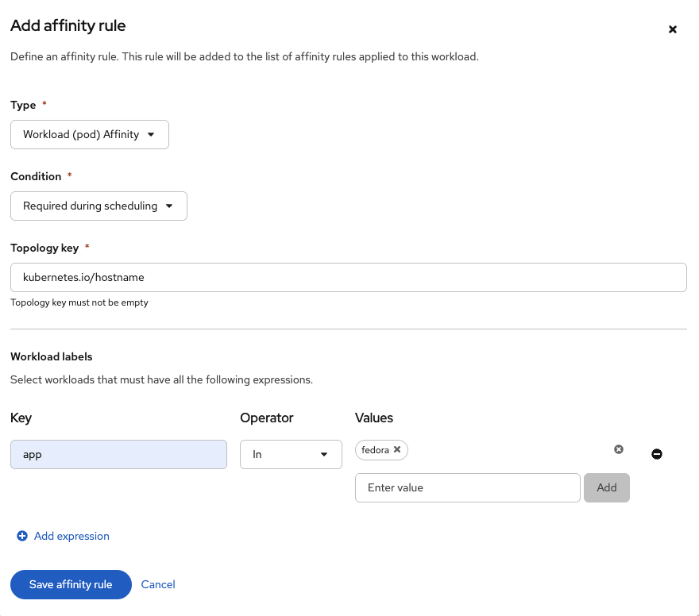Save the affinity rule
This screenshot has height=616, width=699.
coord(71,584)
